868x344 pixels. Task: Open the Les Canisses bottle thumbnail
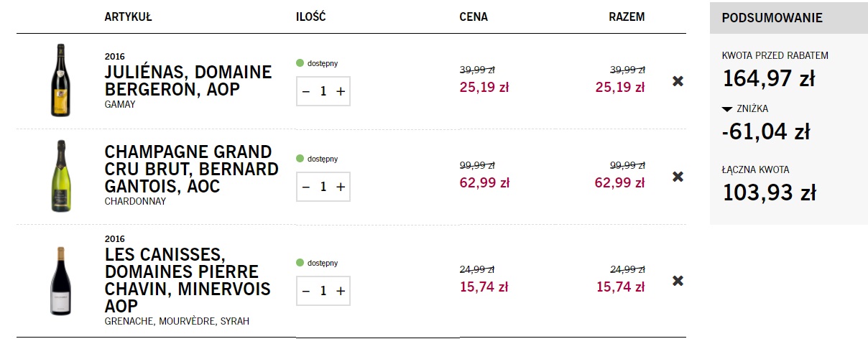60,281
